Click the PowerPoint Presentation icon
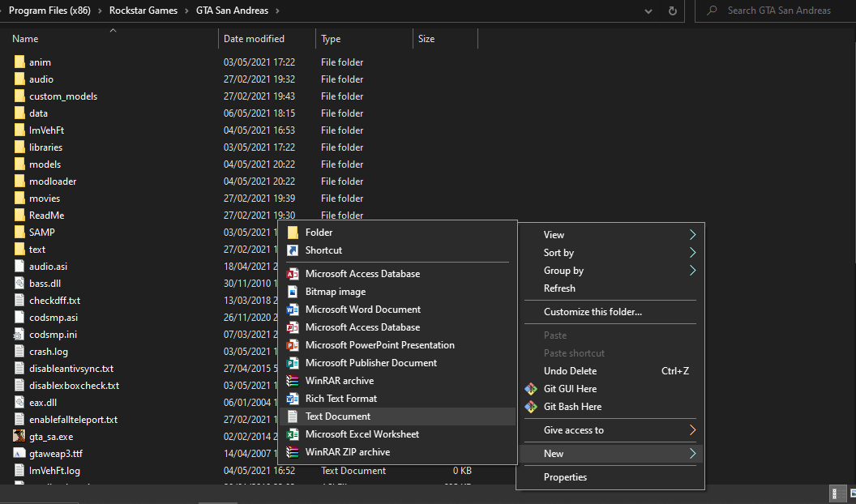The image size is (856, 504). point(293,345)
